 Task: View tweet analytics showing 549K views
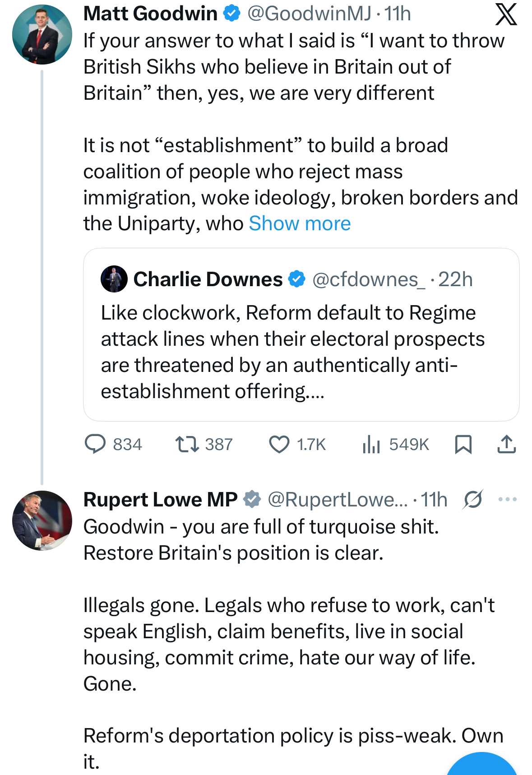tap(371, 444)
